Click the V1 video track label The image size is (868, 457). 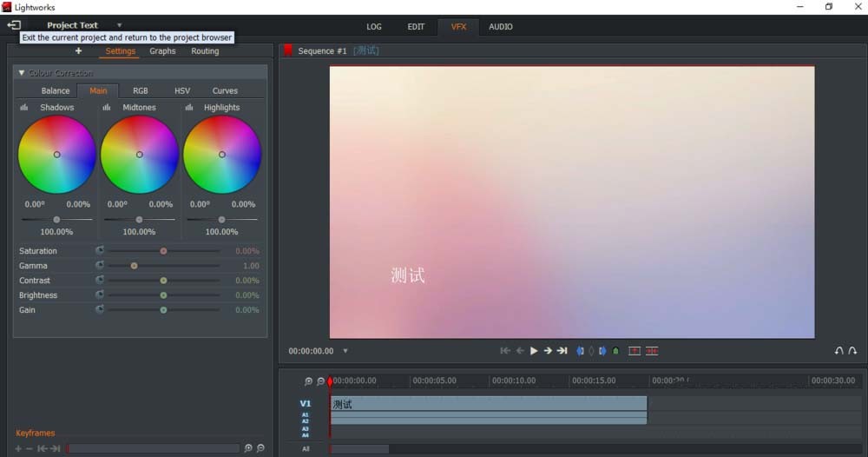click(x=305, y=403)
